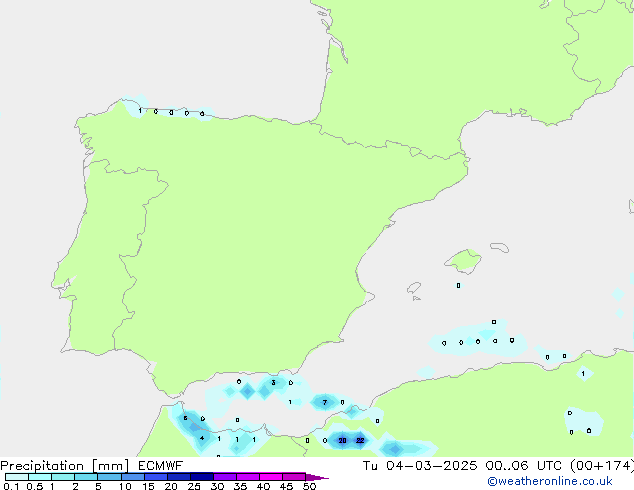The image size is (634, 490).
Task: Select the 30–35 mm purple legend swatch
Action: coord(225,477)
